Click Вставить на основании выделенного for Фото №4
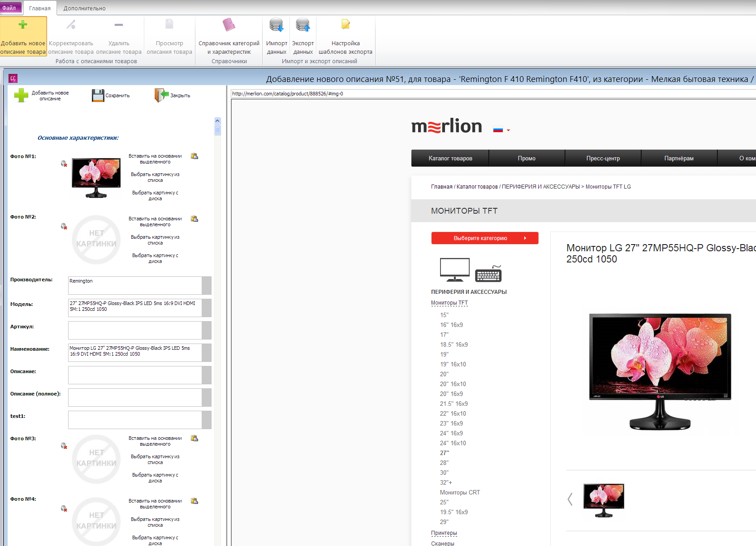Viewport: 756px width, 546px height. pos(155,504)
